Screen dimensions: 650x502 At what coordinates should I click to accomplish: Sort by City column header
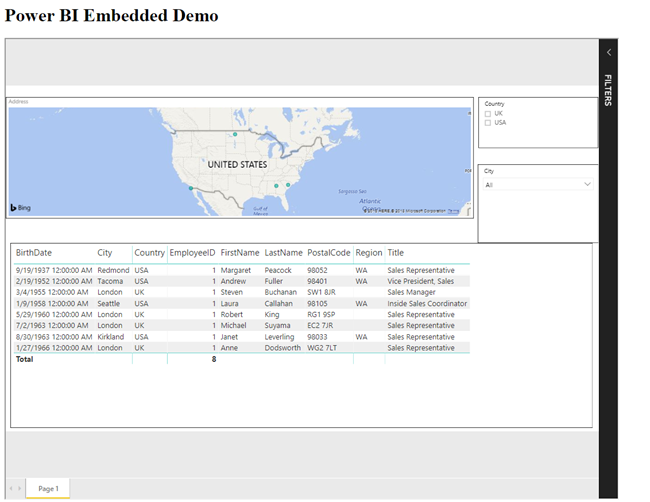(104, 252)
